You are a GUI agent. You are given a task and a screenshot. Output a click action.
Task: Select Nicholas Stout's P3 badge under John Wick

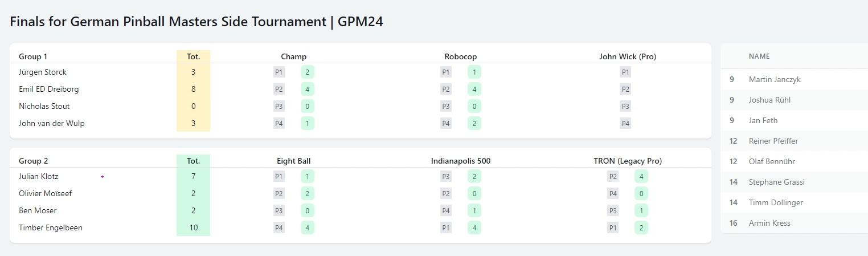625,107
